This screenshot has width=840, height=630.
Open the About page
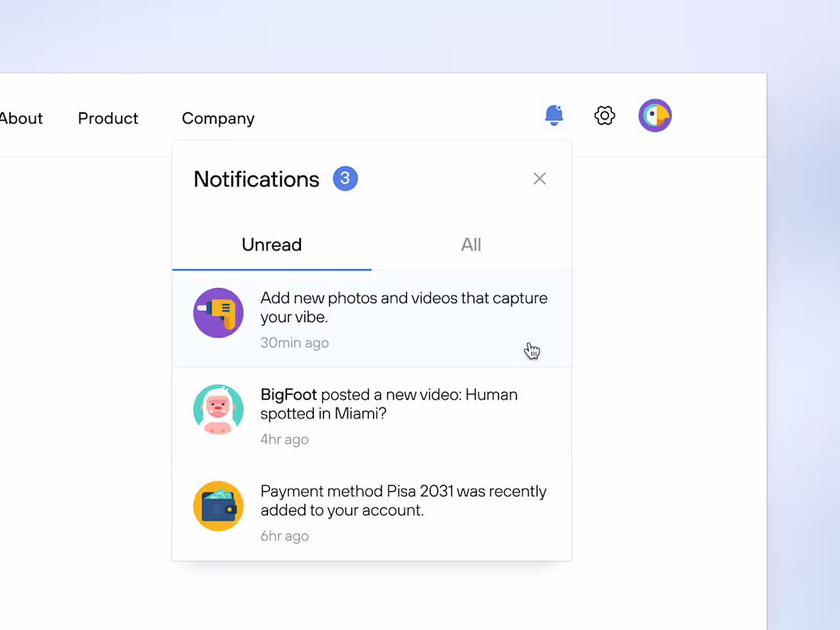pos(21,118)
